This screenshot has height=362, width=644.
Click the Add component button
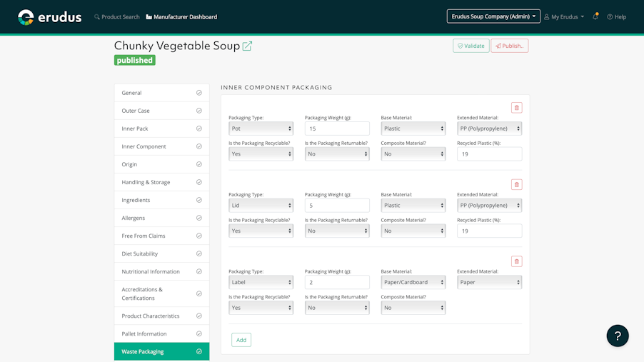click(x=241, y=340)
